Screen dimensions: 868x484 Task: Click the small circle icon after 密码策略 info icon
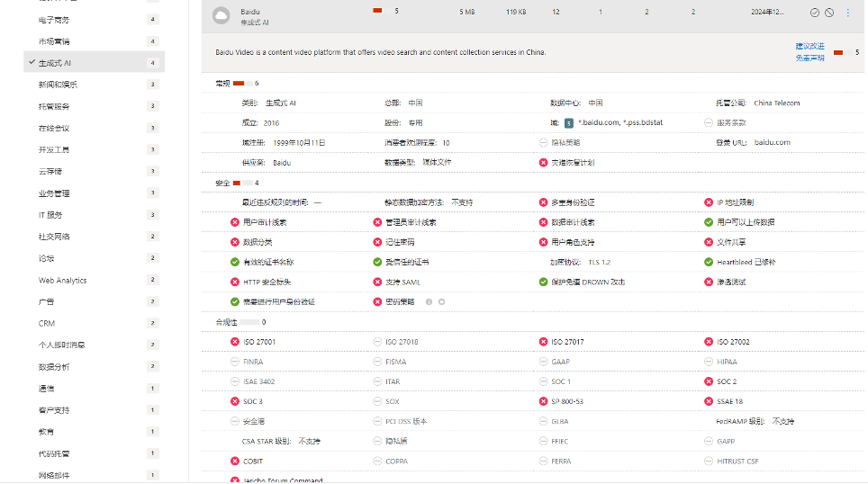click(x=442, y=302)
